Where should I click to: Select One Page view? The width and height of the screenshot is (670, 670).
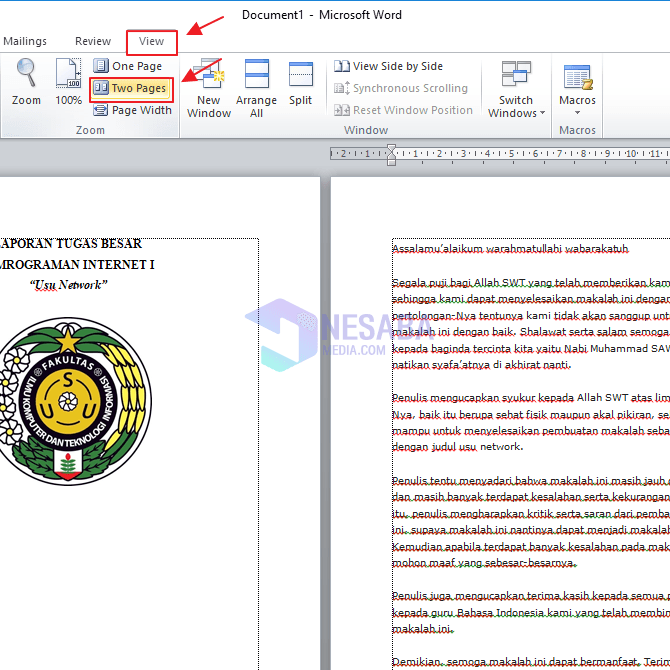point(128,66)
